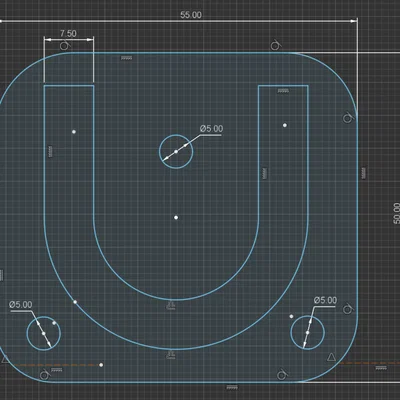Select the 55.00 overall width dimension

pos(191,15)
